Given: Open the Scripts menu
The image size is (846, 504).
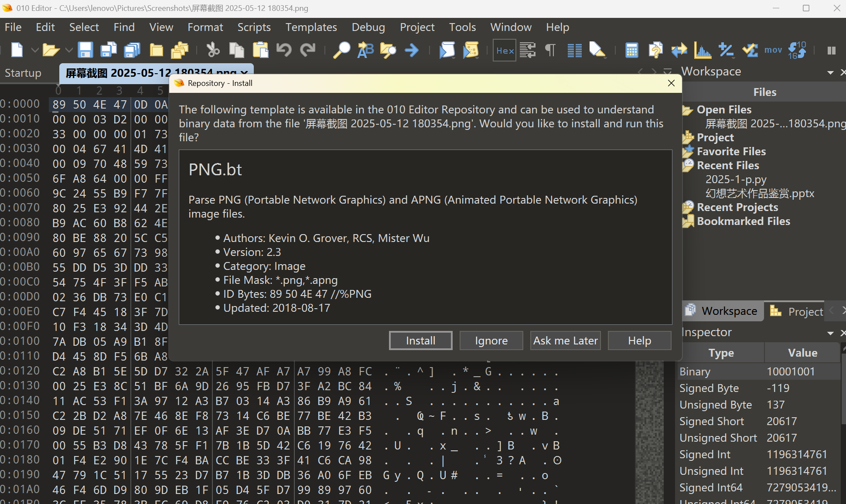Looking at the screenshot, I should click(254, 27).
